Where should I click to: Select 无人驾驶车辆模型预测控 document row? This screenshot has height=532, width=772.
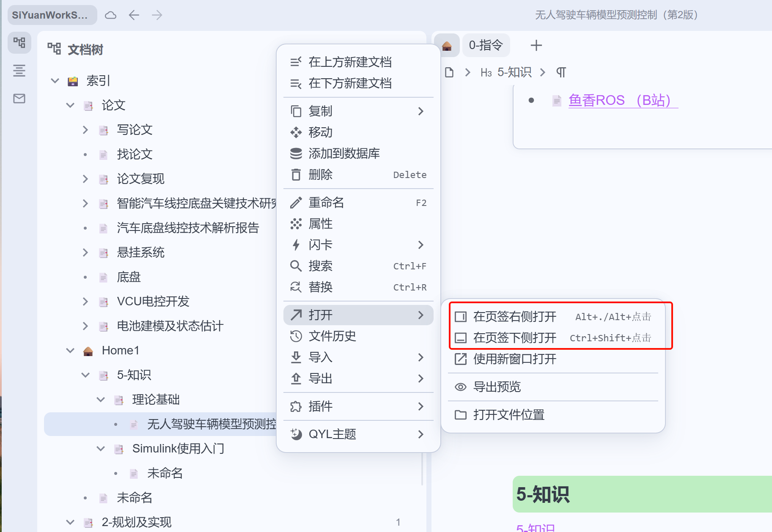(x=161, y=424)
